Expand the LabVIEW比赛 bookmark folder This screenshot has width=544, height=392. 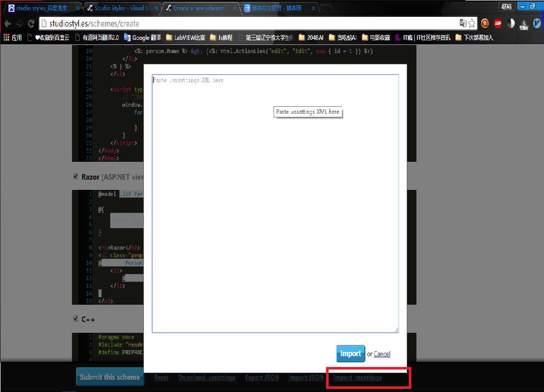(x=186, y=37)
